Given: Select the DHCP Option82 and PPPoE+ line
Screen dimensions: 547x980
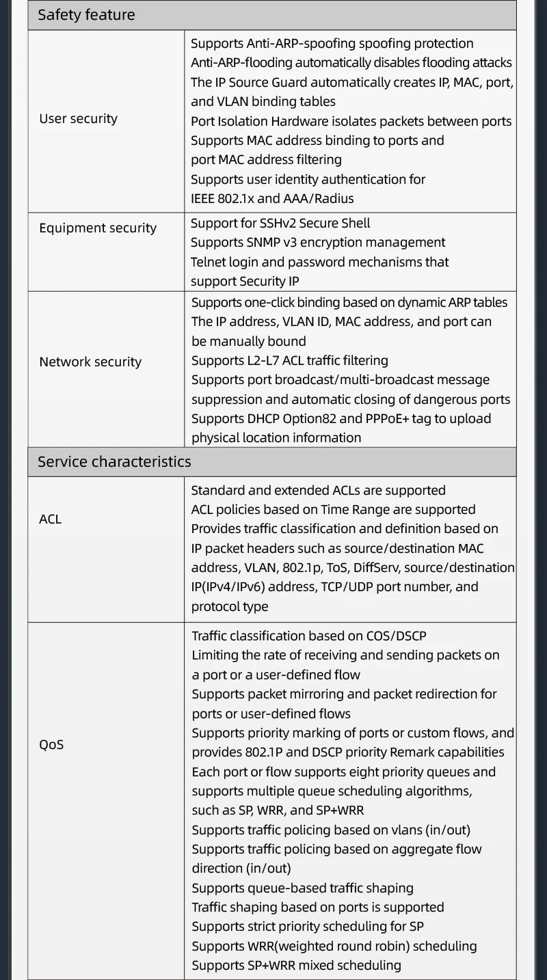Looking at the screenshot, I should (341, 419).
